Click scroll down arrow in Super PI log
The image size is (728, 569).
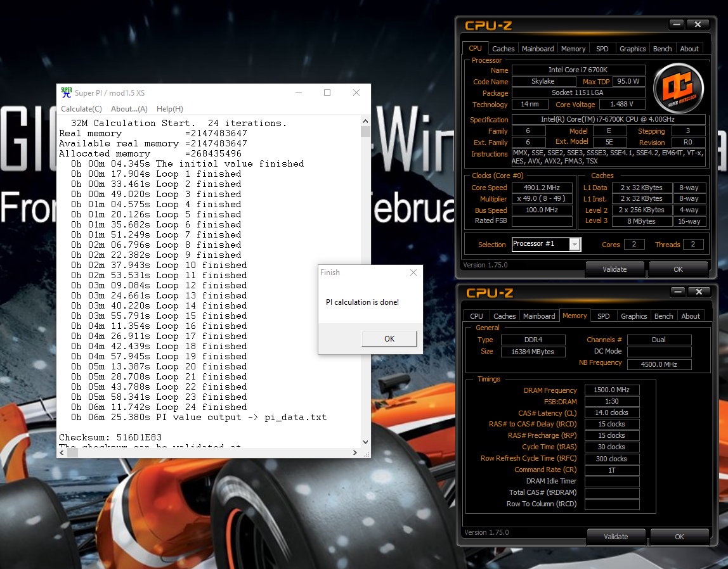click(x=365, y=442)
